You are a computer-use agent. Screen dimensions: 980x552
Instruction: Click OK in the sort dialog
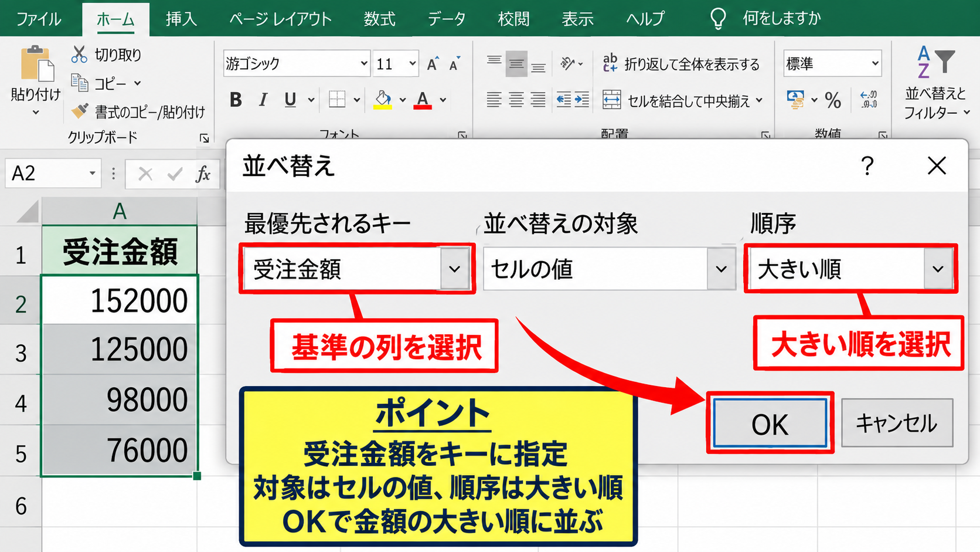point(770,424)
